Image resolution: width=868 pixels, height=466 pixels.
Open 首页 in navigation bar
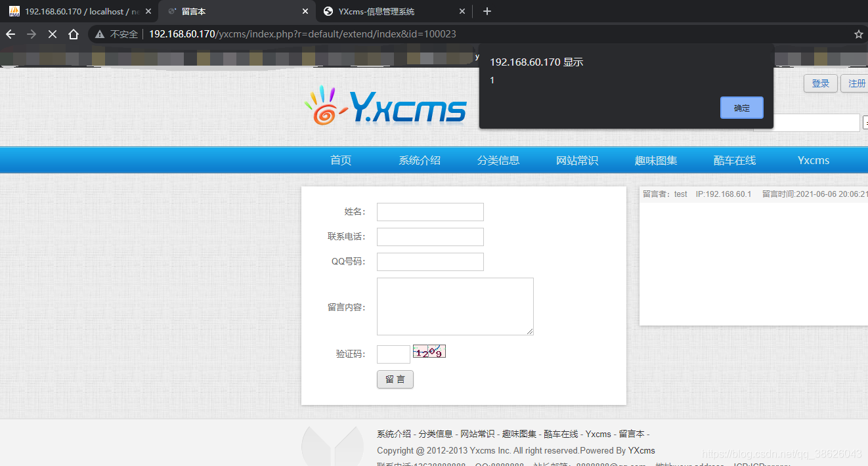point(341,160)
